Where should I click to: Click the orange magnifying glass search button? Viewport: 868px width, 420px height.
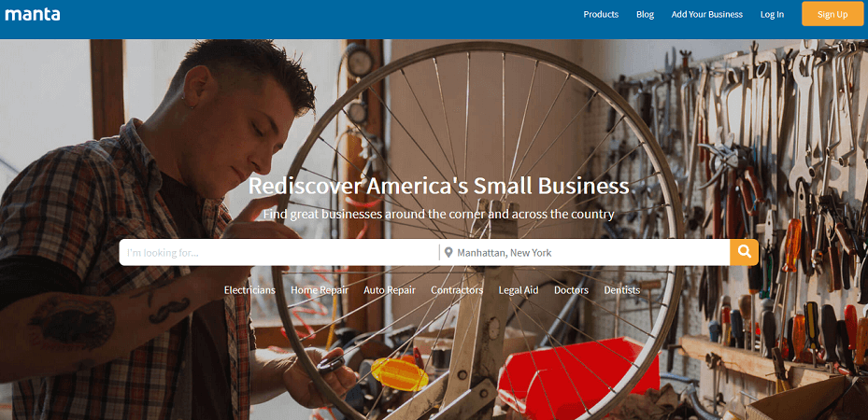pyautogui.click(x=744, y=253)
